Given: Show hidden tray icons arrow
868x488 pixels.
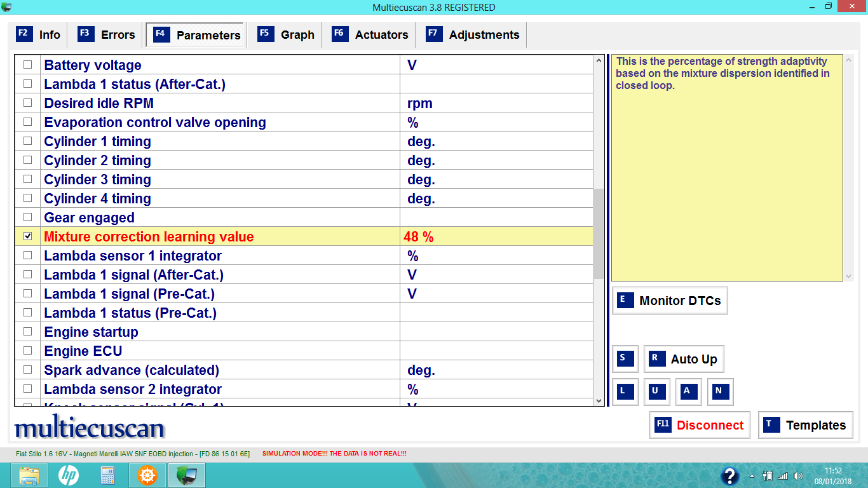Looking at the screenshot, I should point(752,476).
